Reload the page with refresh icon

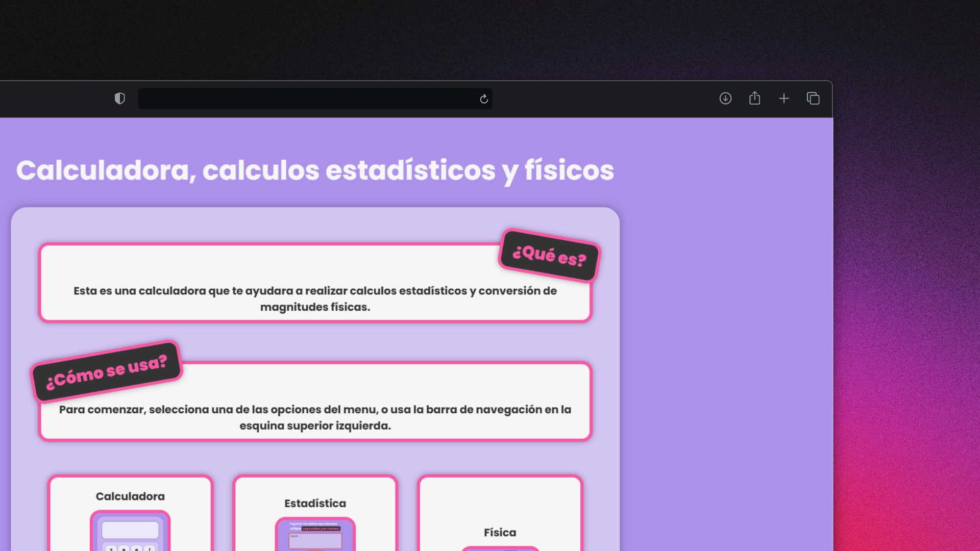484,99
